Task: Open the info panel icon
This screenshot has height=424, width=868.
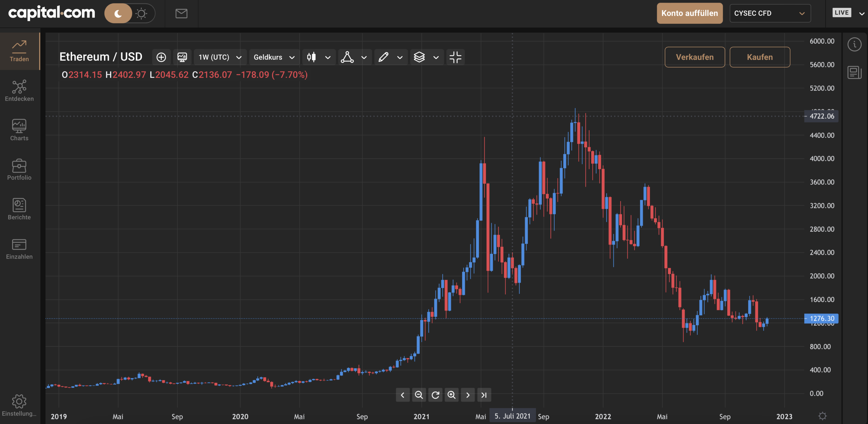Action: [854, 45]
